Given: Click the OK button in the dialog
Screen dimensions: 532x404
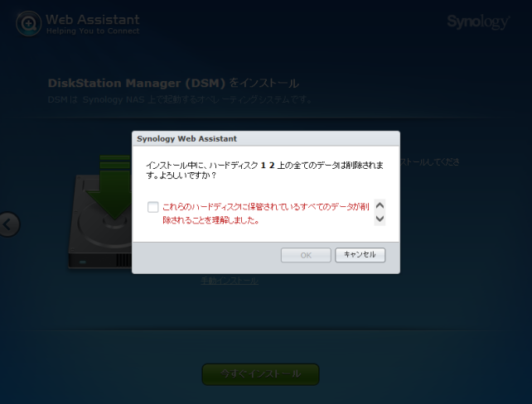Looking at the screenshot, I should coord(306,255).
